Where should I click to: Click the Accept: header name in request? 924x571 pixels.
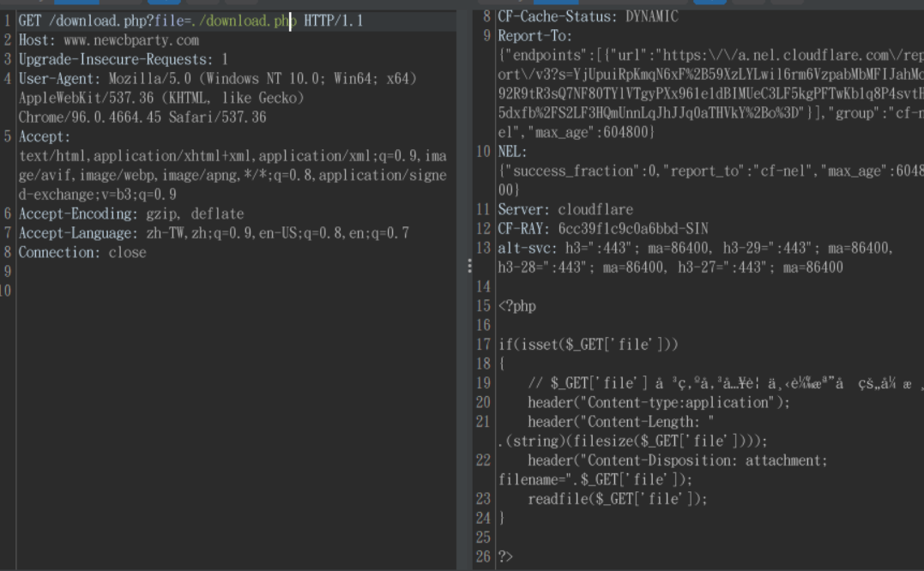click(45, 137)
